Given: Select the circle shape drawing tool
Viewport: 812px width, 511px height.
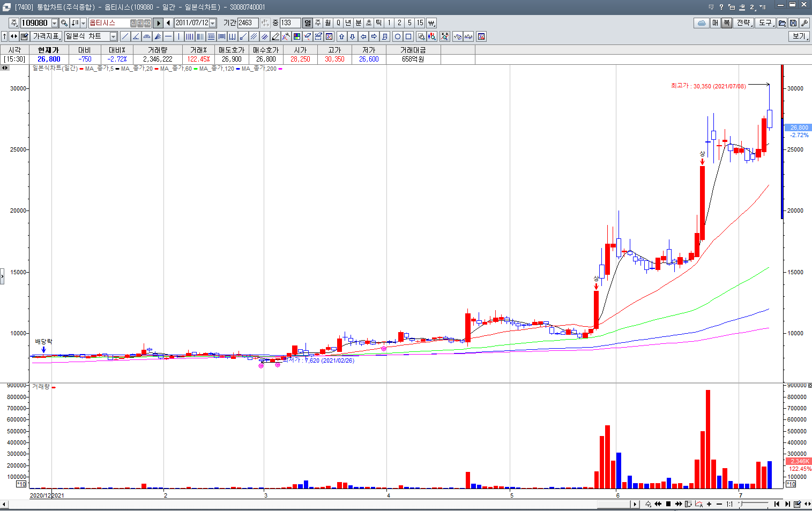Looking at the screenshot, I should pos(398,36).
